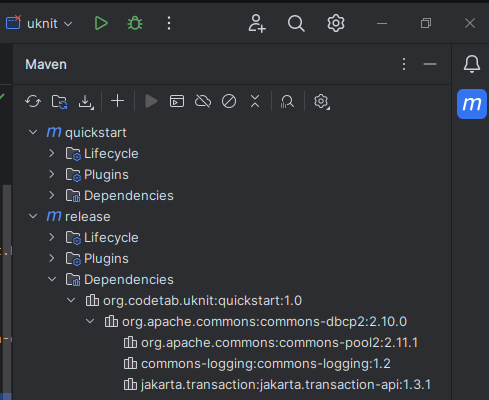Collapse org.codetab.uknit:quickstart:1.0 dependency
The width and height of the screenshot is (489, 400).
point(71,300)
